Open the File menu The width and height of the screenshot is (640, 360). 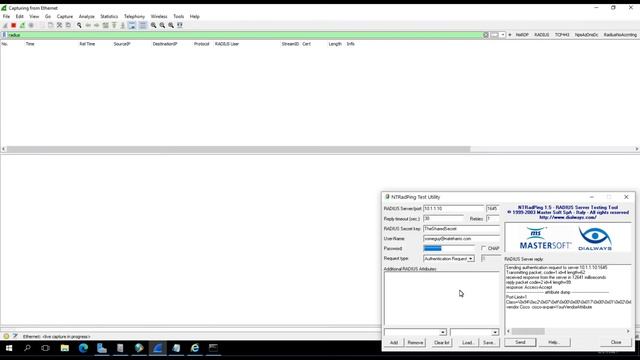[6, 16]
